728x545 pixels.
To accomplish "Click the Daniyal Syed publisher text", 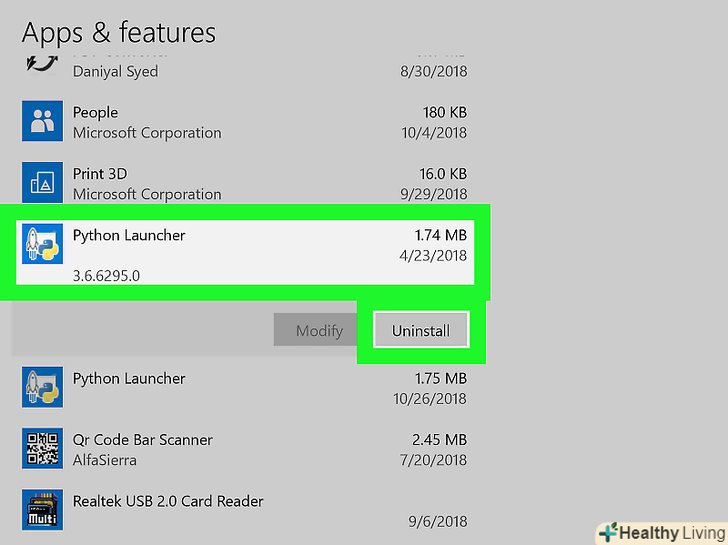I will (116, 71).
